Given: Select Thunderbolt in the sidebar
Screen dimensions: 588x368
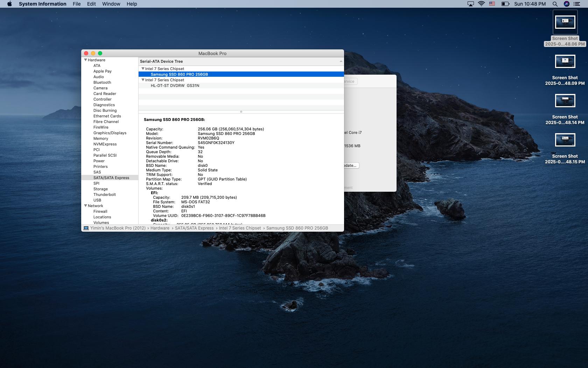Looking at the screenshot, I should tap(104, 195).
